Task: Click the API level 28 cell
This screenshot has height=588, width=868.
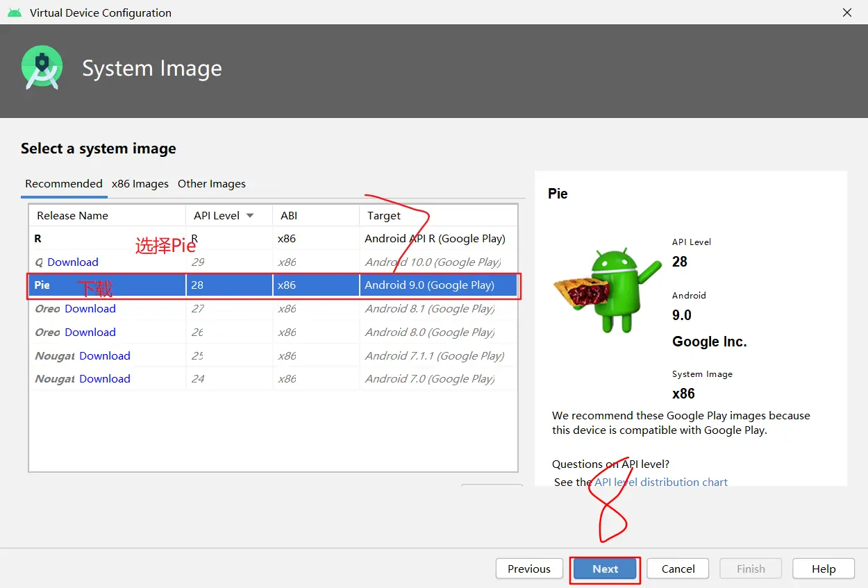Action: pyautogui.click(x=229, y=285)
